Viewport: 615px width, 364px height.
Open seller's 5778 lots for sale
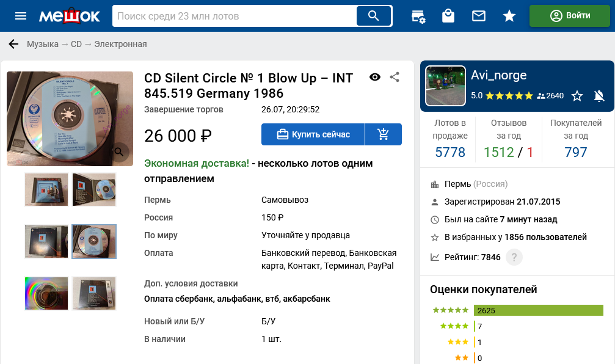click(450, 152)
